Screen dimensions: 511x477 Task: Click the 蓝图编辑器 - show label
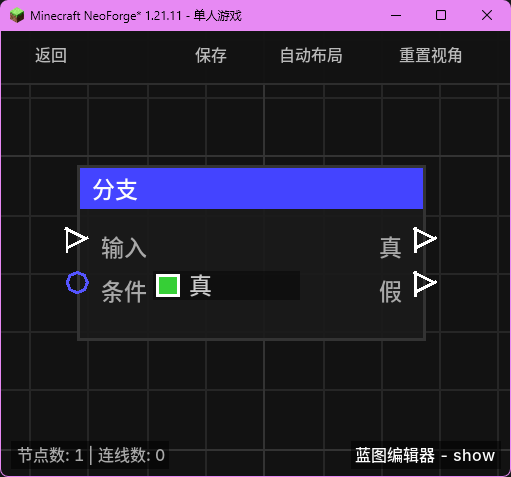coord(425,455)
